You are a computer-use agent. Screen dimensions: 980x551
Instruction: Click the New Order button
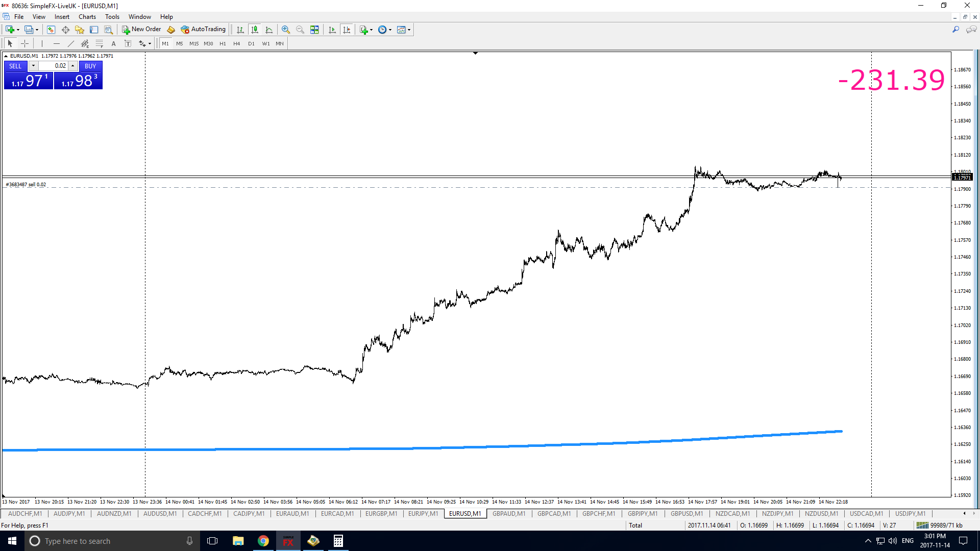(x=141, y=30)
